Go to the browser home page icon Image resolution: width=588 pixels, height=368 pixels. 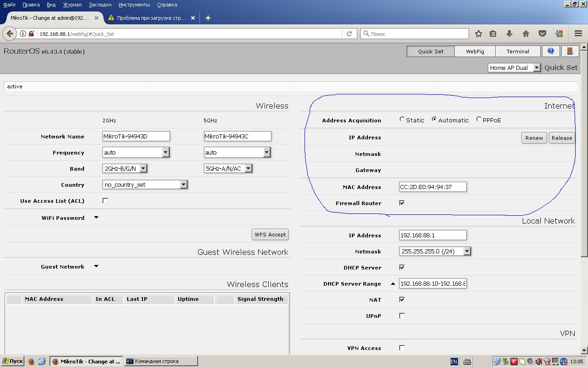[x=526, y=34]
